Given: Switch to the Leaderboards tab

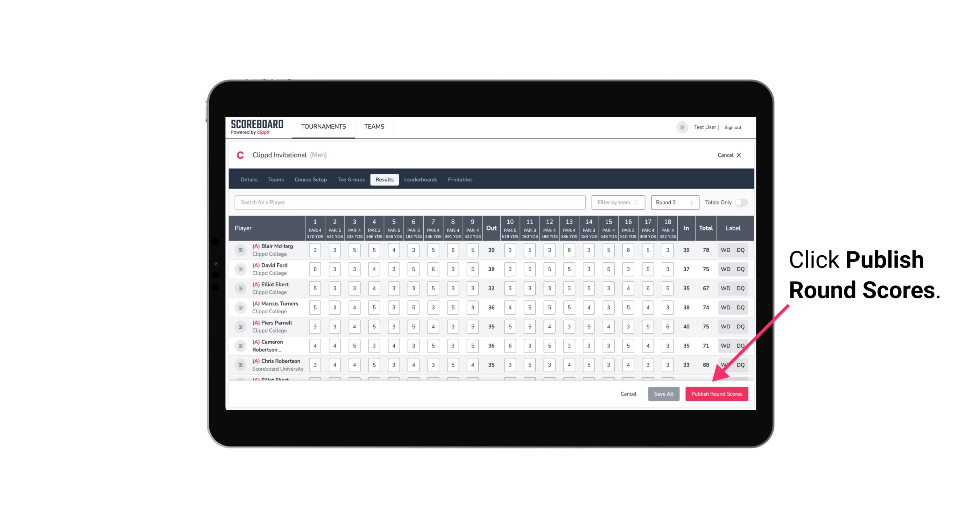Looking at the screenshot, I should point(421,180).
